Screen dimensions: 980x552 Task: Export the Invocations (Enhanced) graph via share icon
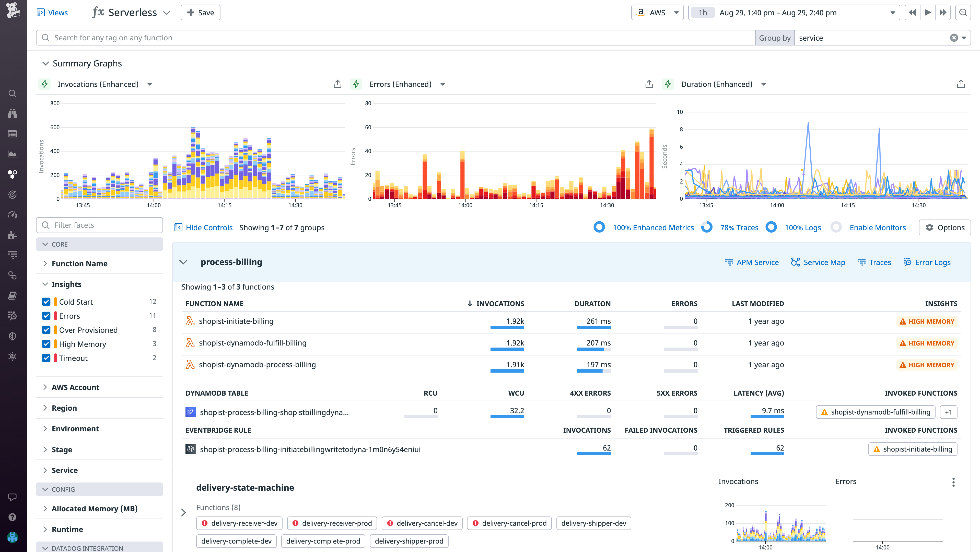point(337,84)
